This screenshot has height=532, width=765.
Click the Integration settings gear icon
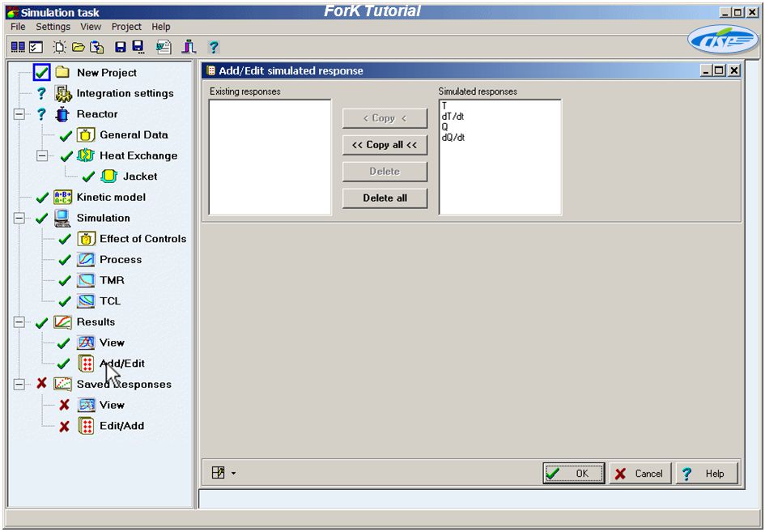tap(63, 93)
